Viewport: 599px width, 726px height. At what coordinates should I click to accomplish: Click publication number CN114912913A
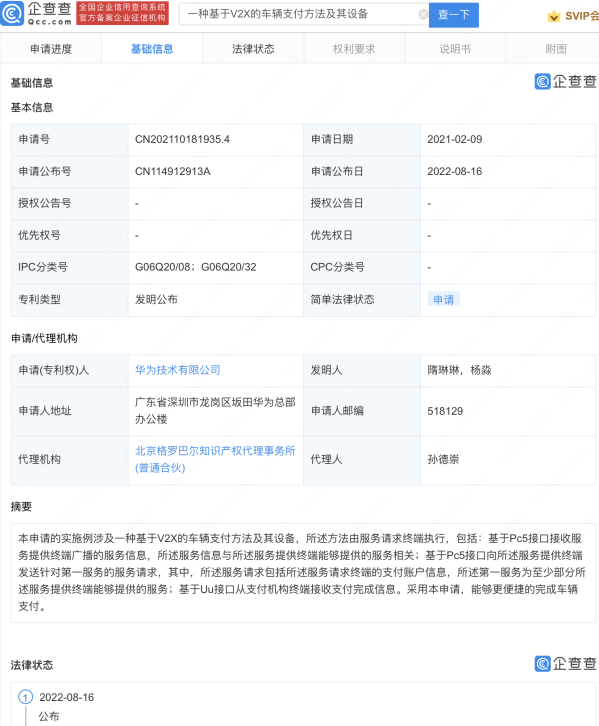click(x=172, y=171)
